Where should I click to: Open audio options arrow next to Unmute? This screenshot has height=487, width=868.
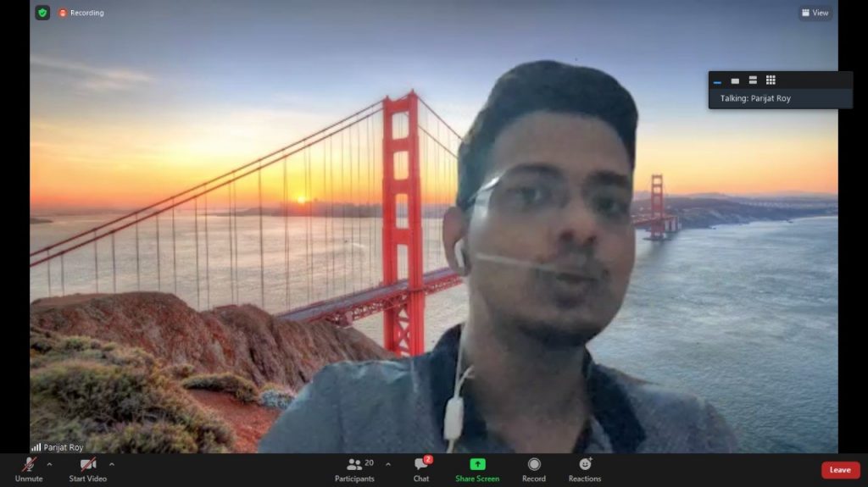pyautogui.click(x=49, y=465)
